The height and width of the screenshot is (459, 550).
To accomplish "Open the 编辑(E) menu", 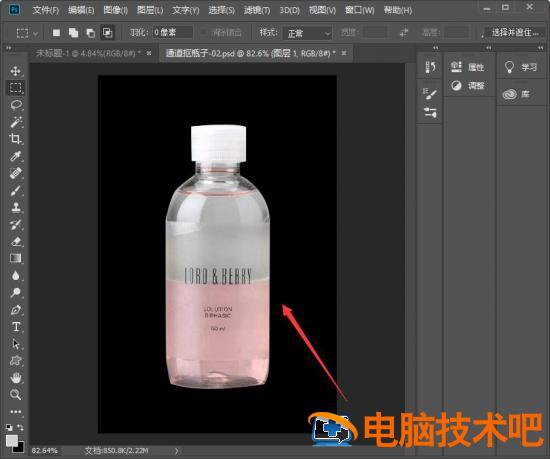I will (x=81, y=10).
